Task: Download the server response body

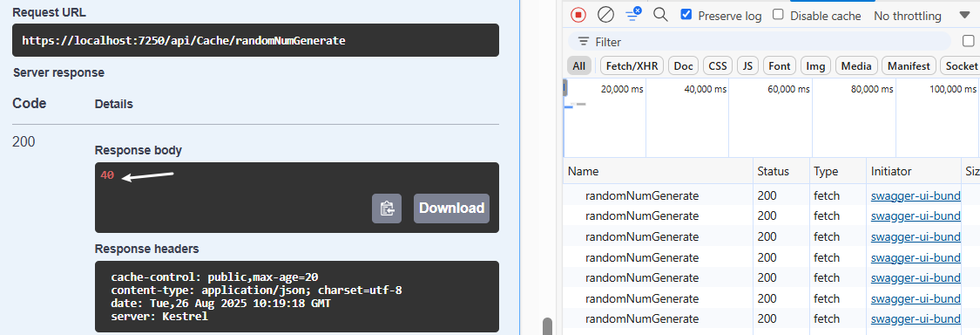Action: pos(451,209)
